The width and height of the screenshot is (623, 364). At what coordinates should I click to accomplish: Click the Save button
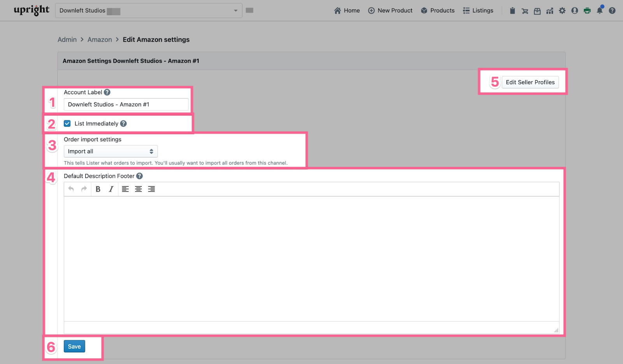74,346
